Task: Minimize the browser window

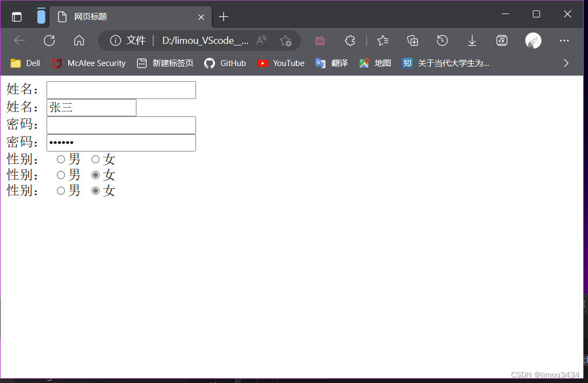Action: tap(506, 14)
